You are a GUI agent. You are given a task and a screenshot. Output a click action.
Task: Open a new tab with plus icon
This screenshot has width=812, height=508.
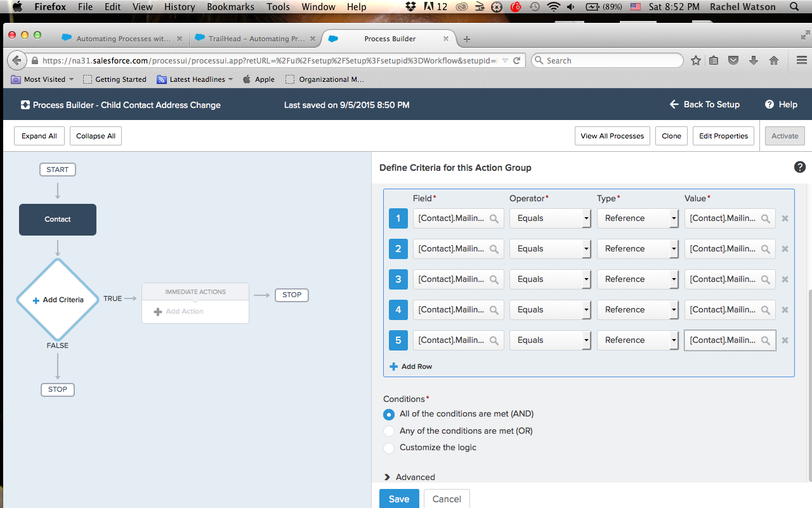click(x=467, y=39)
